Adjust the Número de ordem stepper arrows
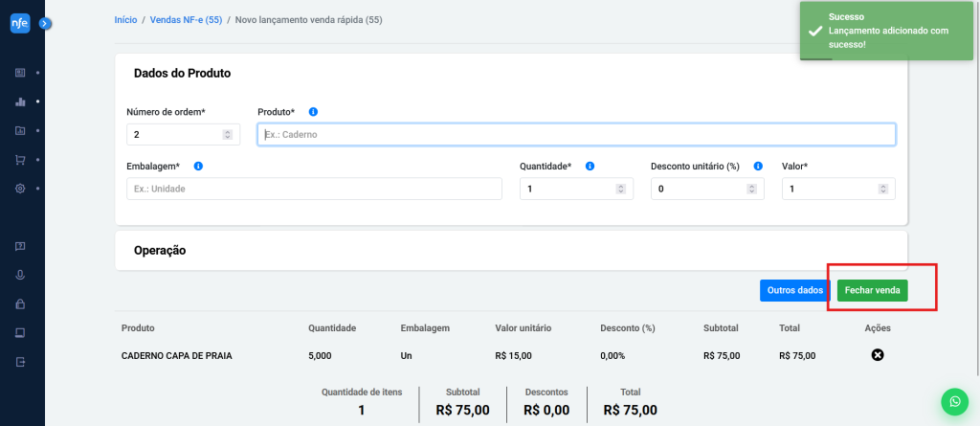 pyautogui.click(x=227, y=135)
